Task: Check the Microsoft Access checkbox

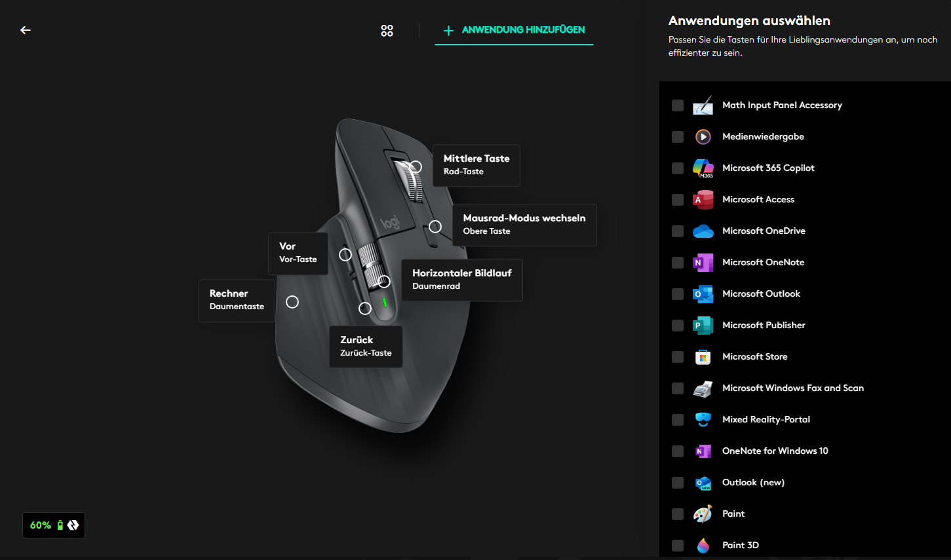Action: pyautogui.click(x=678, y=200)
